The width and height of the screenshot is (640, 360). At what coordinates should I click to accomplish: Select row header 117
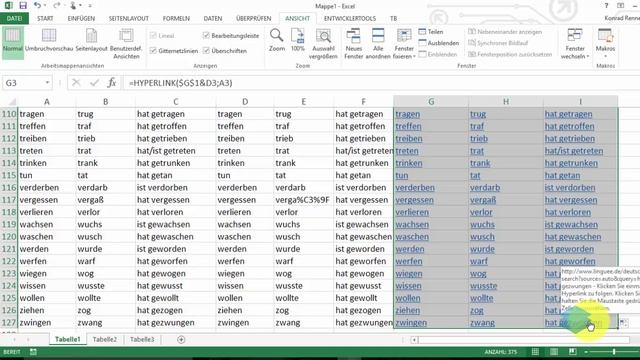9,200
